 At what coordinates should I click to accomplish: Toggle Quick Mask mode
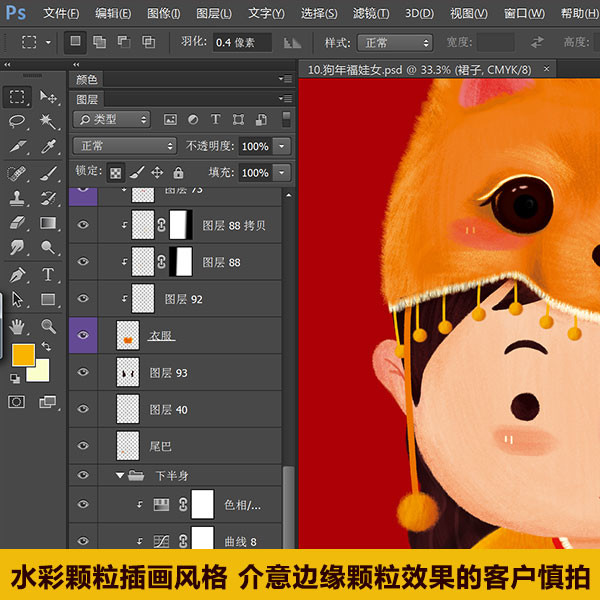pyautogui.click(x=17, y=402)
